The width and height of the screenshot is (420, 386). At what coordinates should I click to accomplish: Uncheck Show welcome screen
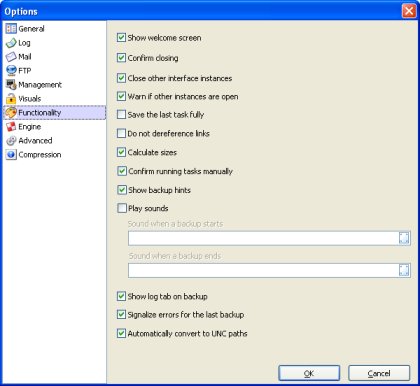121,37
